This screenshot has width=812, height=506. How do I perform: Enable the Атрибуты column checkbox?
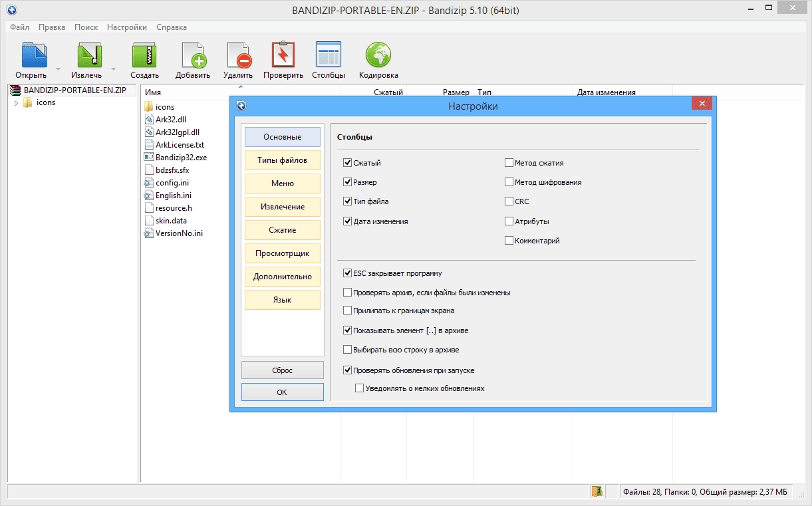509,221
